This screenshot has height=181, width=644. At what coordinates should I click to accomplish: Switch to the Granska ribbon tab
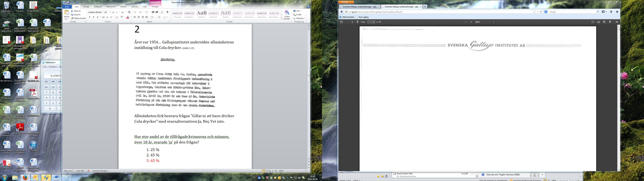pyautogui.click(x=135, y=7)
